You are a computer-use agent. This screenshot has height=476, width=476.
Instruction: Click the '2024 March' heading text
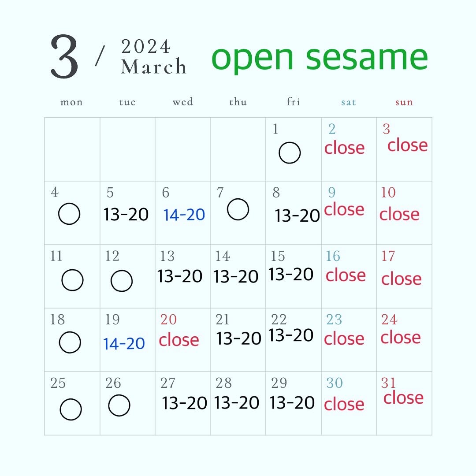153,57
